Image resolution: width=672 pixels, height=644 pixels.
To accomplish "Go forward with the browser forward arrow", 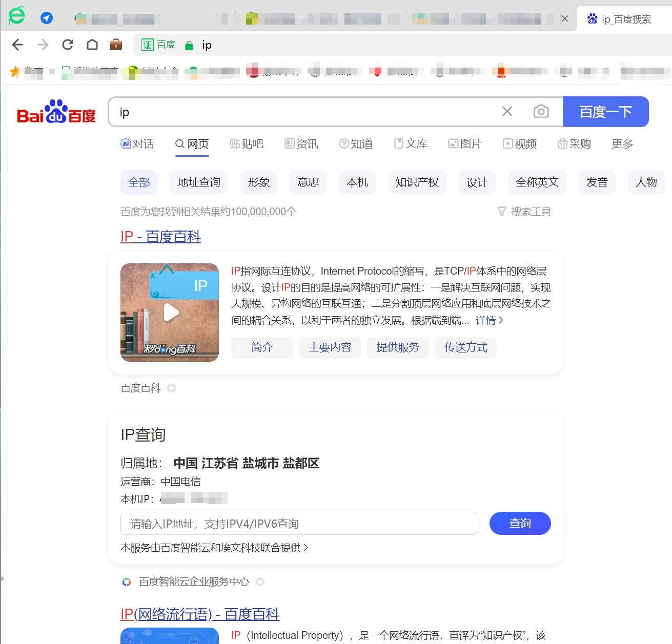I will pyautogui.click(x=43, y=45).
